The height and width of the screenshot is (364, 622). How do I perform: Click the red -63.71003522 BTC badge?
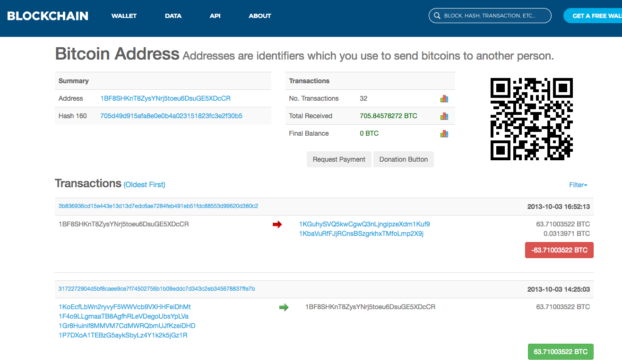tap(559, 250)
